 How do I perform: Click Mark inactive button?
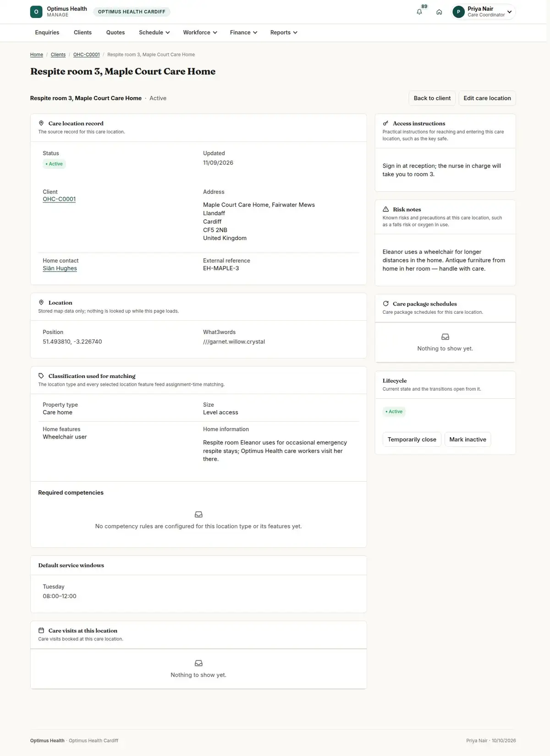pos(468,439)
